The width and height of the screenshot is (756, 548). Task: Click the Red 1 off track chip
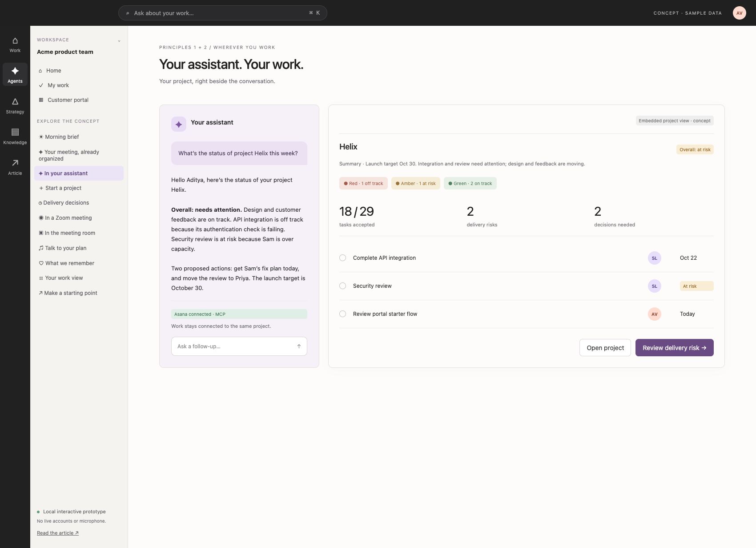click(363, 183)
